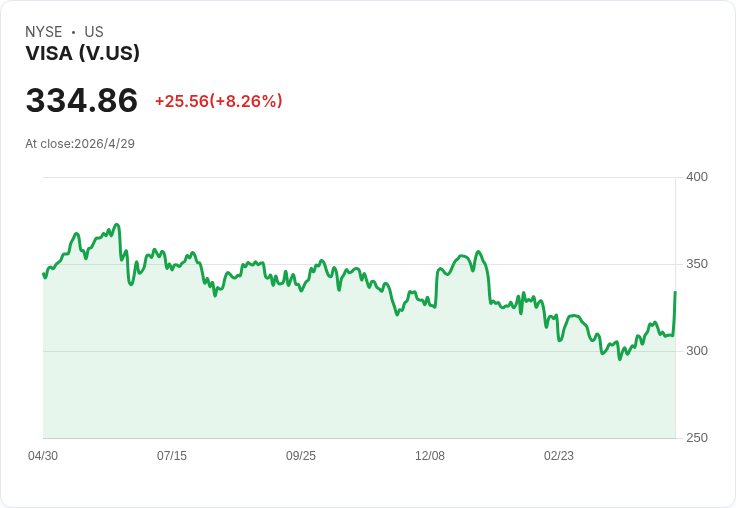Click the NYSE exchange label

[44, 32]
